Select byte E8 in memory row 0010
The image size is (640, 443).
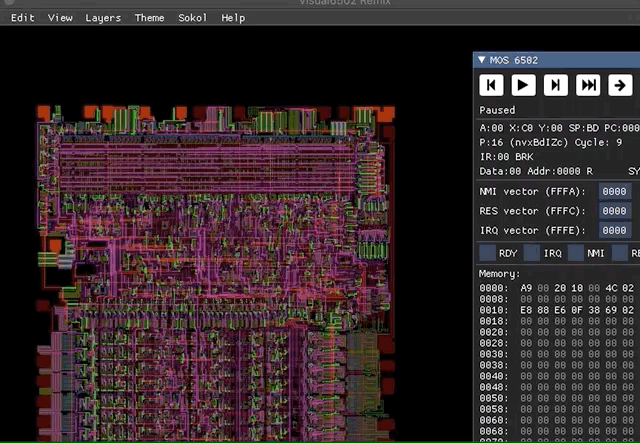coord(526,310)
